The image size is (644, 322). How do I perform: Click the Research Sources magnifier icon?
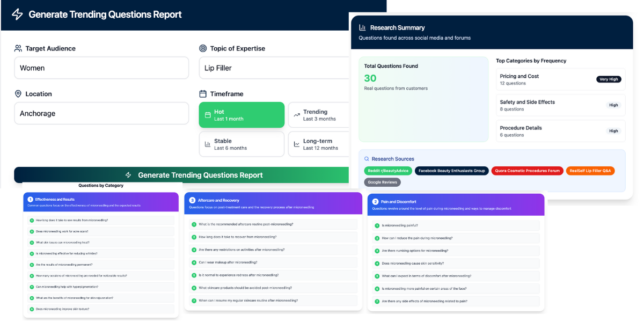click(367, 159)
